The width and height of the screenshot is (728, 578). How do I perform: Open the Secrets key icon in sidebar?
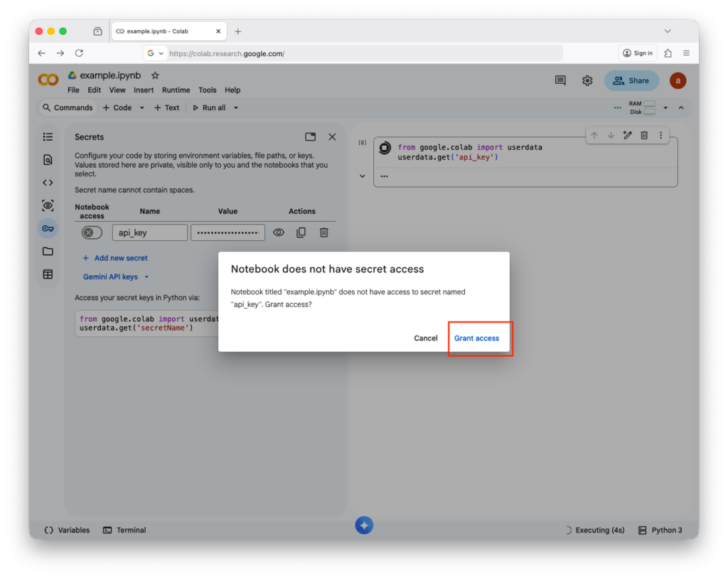click(x=48, y=228)
